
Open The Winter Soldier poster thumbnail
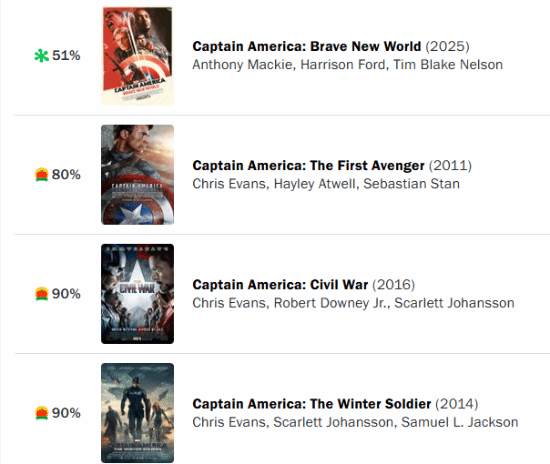pyautogui.click(x=138, y=413)
